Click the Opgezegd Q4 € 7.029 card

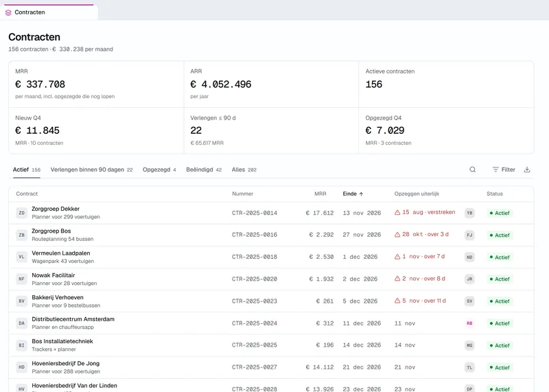[446, 130]
